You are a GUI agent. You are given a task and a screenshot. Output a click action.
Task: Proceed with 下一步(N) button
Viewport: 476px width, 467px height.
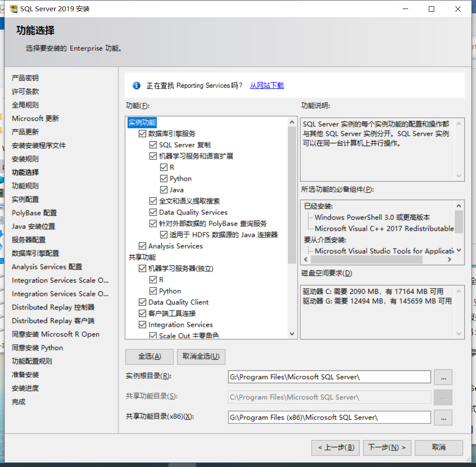[x=387, y=448]
